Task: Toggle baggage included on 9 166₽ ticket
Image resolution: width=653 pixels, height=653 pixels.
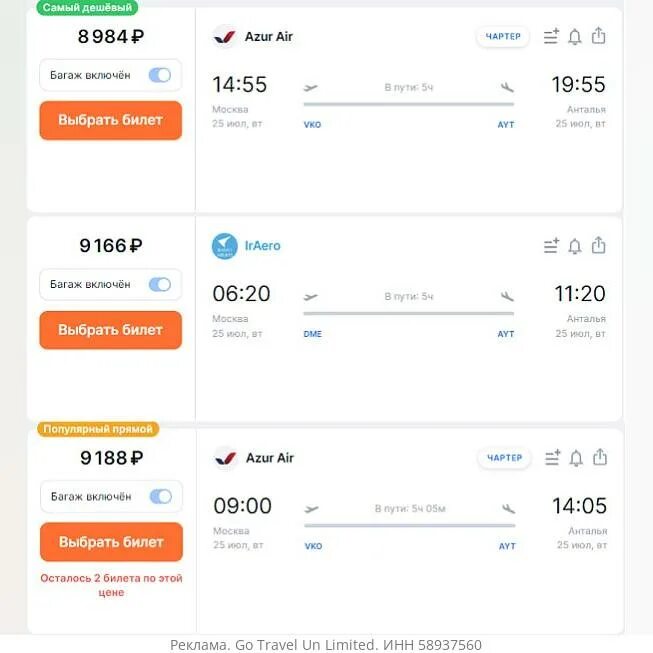Action: (160, 284)
